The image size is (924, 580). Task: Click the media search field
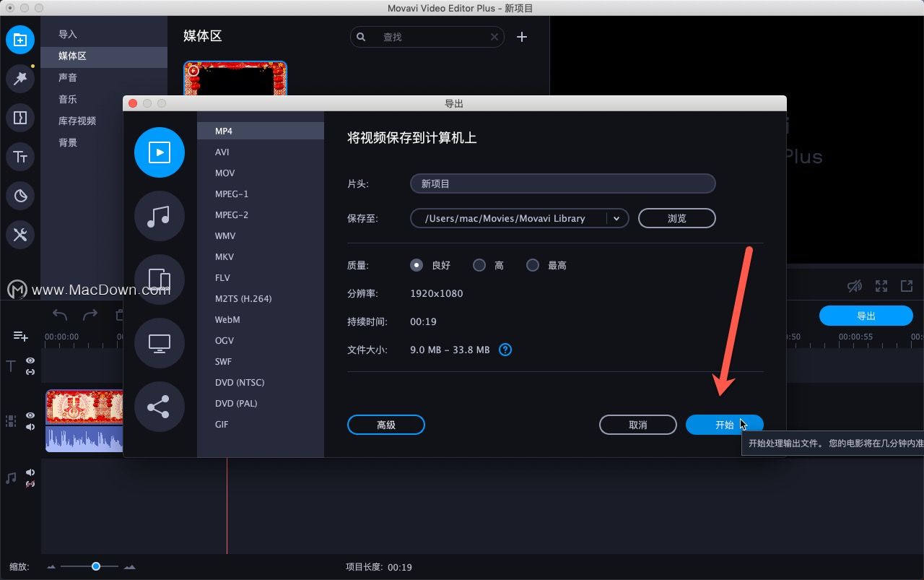point(427,37)
